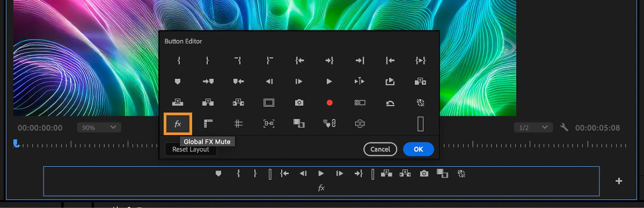Step back one frame in monitor button bar

[x=303, y=173]
